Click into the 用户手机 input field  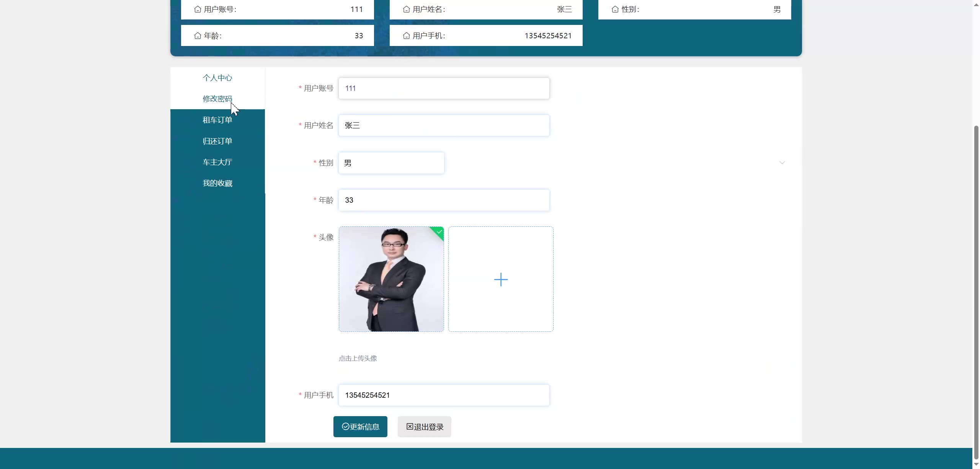pos(444,395)
